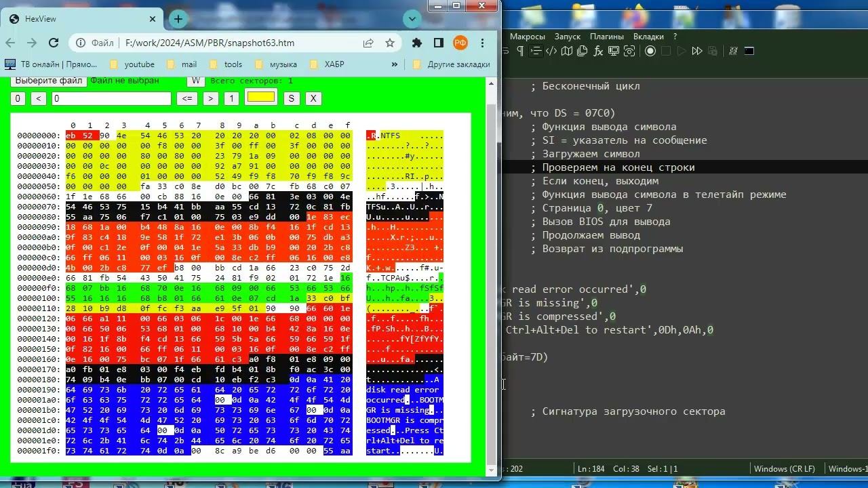Reload the HexView page
This screenshot has width=868, height=488.
[54, 43]
